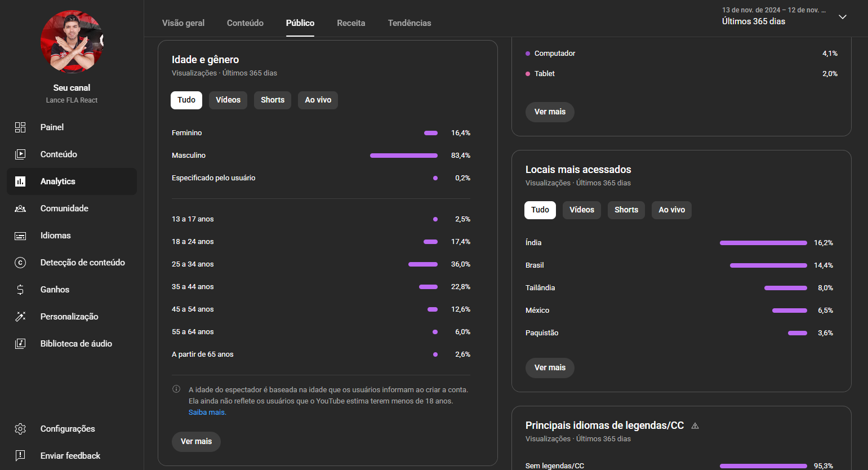Viewport: 868px width, 470px height.
Task: Click the Personalização magic wand icon
Action: [20, 317]
